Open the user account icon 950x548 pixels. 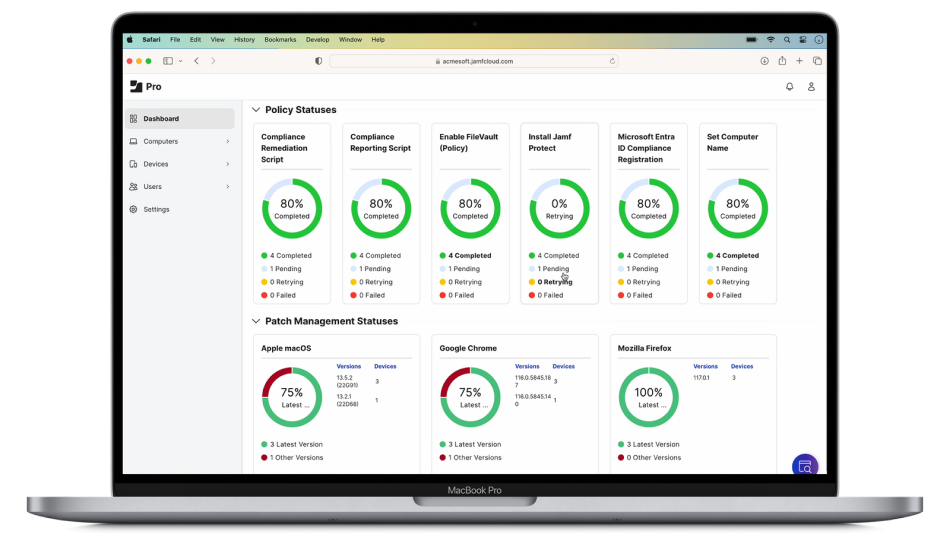pyautogui.click(x=811, y=87)
